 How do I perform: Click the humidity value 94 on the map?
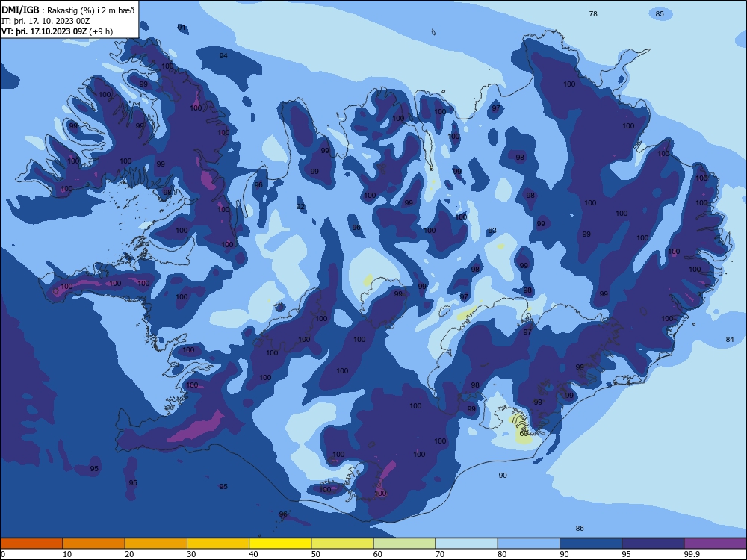point(223,56)
